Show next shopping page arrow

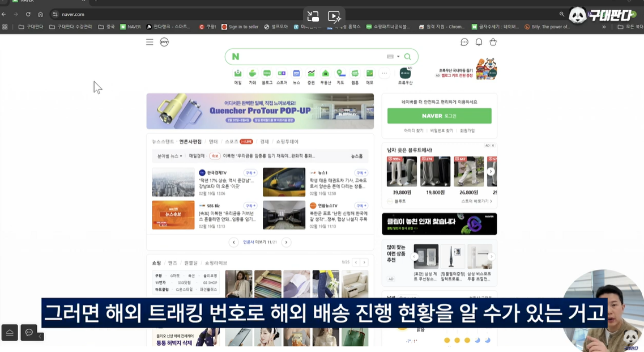[x=364, y=262]
